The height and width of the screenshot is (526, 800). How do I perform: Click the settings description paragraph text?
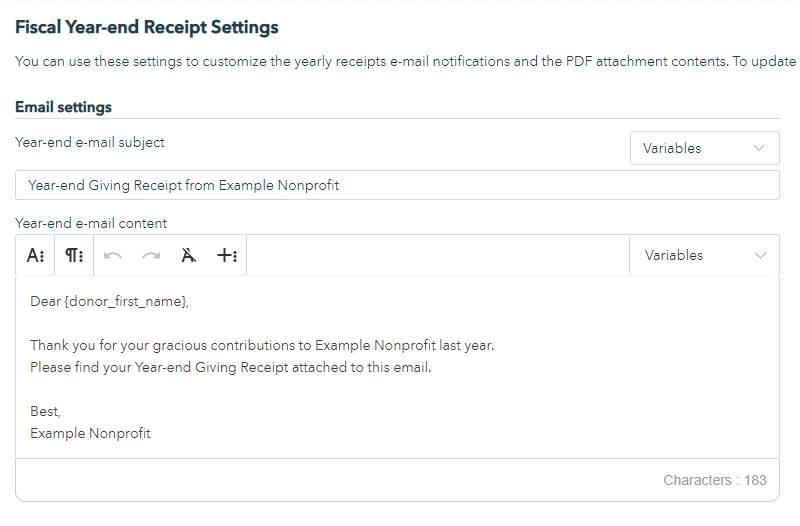pos(400,61)
